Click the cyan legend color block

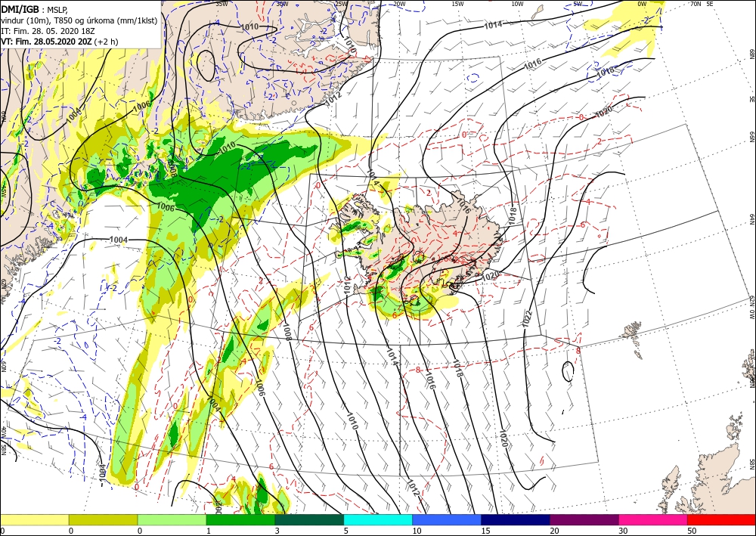pyautogui.click(x=378, y=519)
